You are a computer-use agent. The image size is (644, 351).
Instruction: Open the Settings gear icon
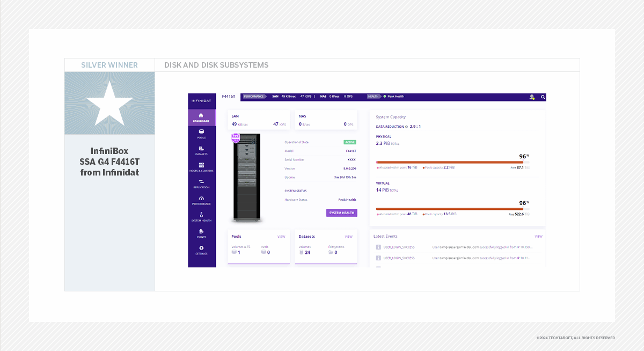coord(201,248)
